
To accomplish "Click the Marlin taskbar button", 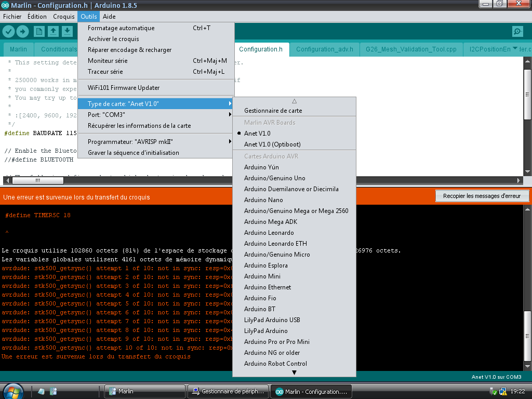I will (145, 392).
